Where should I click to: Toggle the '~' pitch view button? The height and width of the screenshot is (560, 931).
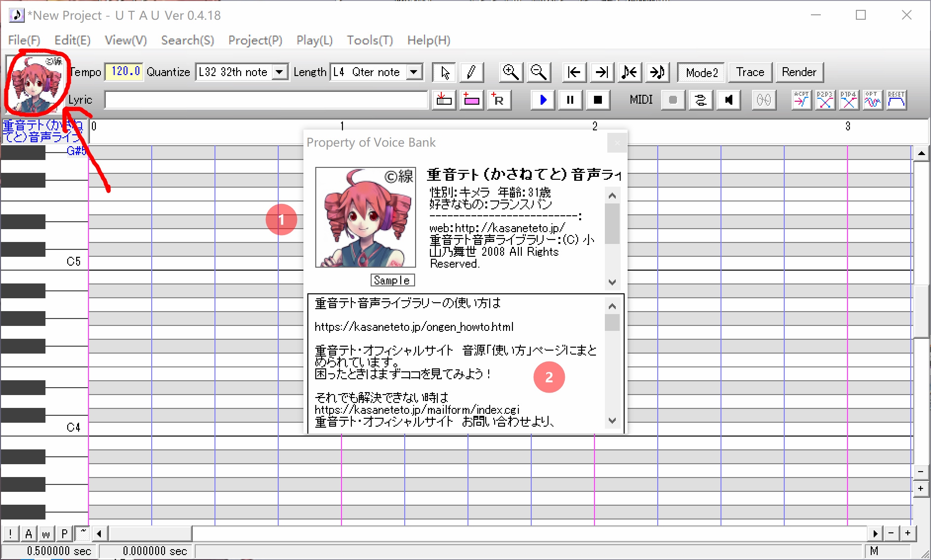pos(82,534)
